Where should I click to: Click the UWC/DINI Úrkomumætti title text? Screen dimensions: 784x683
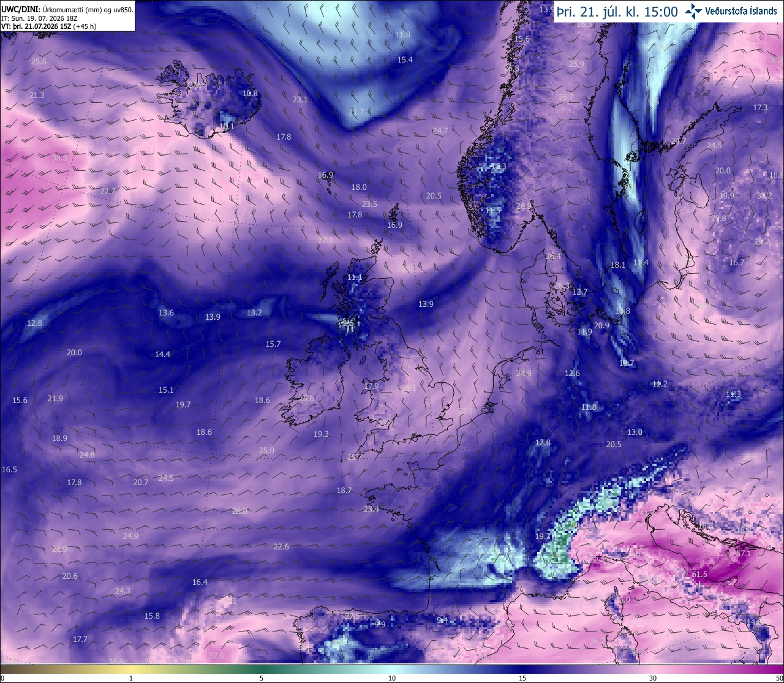67,10
